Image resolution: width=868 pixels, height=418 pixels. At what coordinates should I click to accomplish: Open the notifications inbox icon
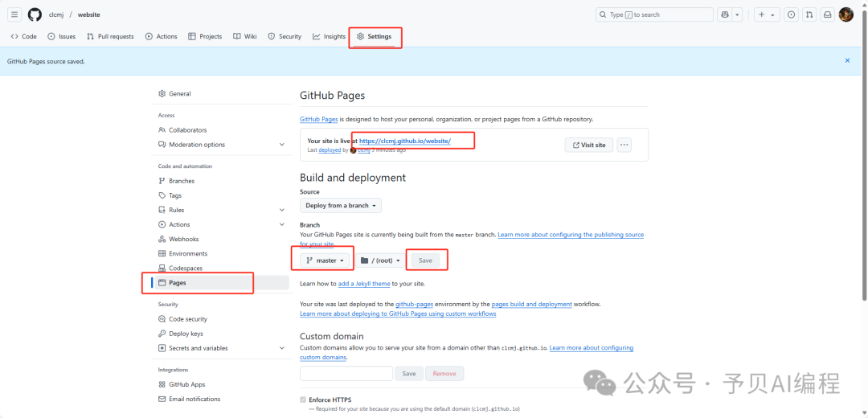[827, 15]
